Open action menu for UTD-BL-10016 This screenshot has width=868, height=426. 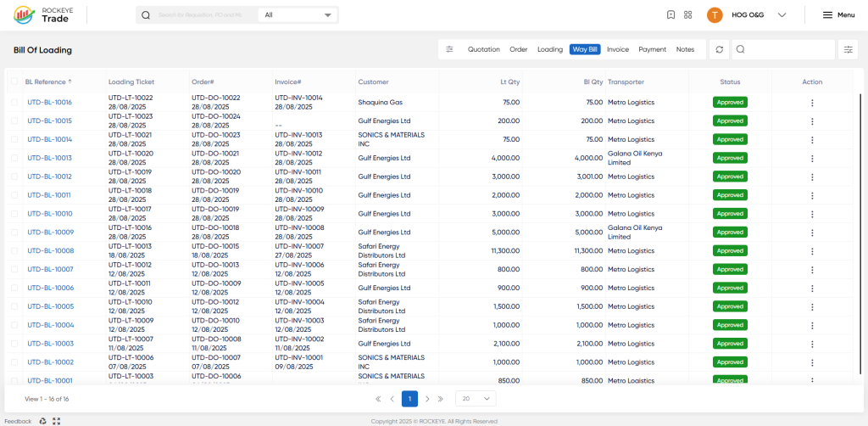pyautogui.click(x=812, y=103)
